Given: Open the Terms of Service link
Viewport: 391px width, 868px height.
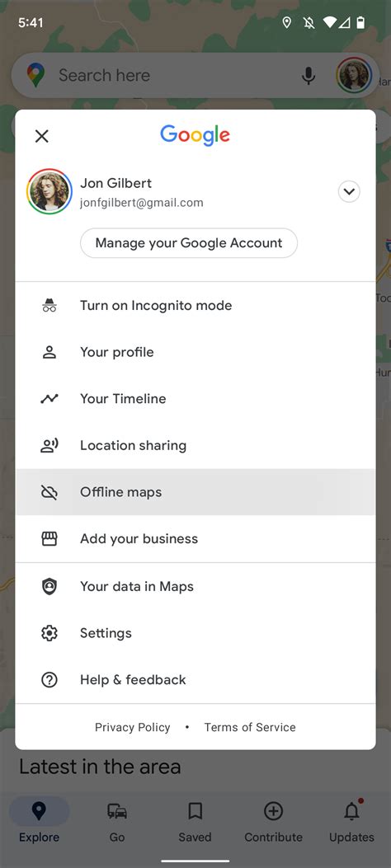Looking at the screenshot, I should (x=250, y=727).
